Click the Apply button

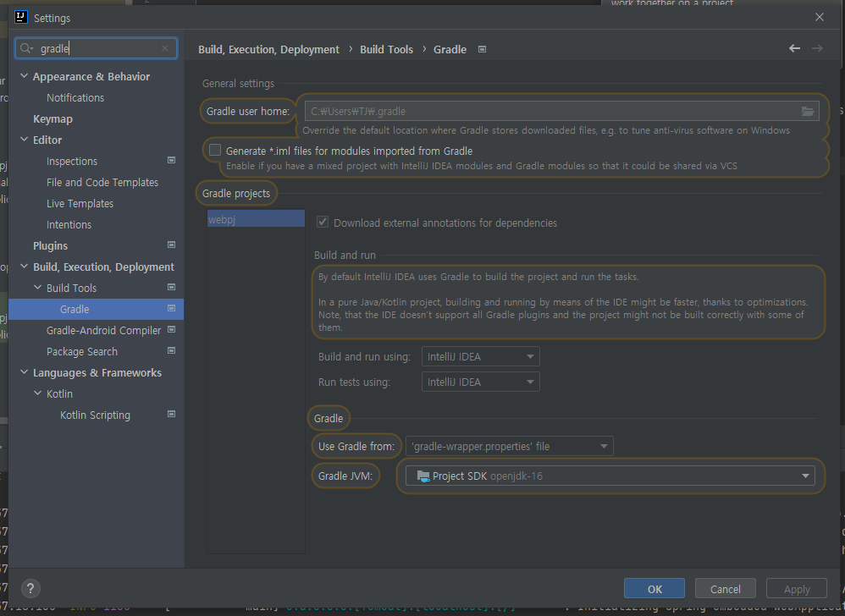click(797, 589)
